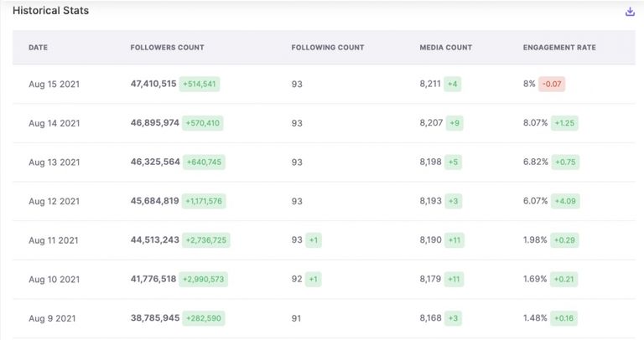
Task: Select the Aug 15 2021 date cell
Action: click(x=54, y=85)
